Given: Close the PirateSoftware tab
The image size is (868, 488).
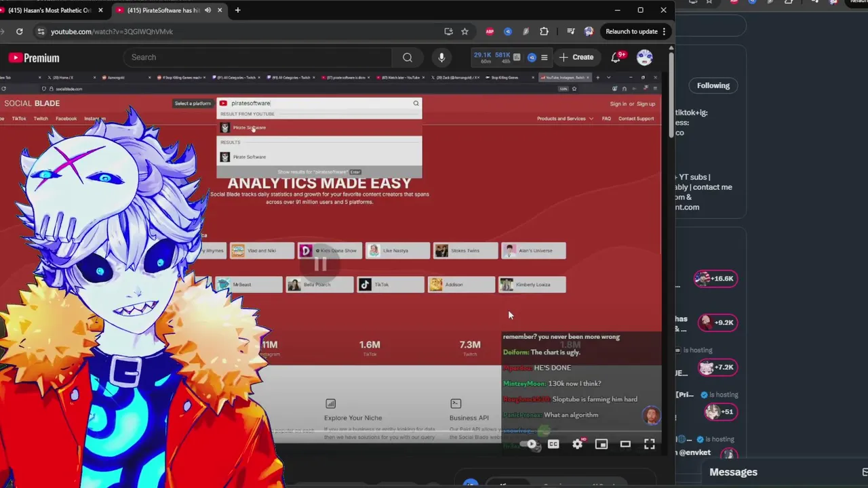Looking at the screenshot, I should tap(220, 10).
